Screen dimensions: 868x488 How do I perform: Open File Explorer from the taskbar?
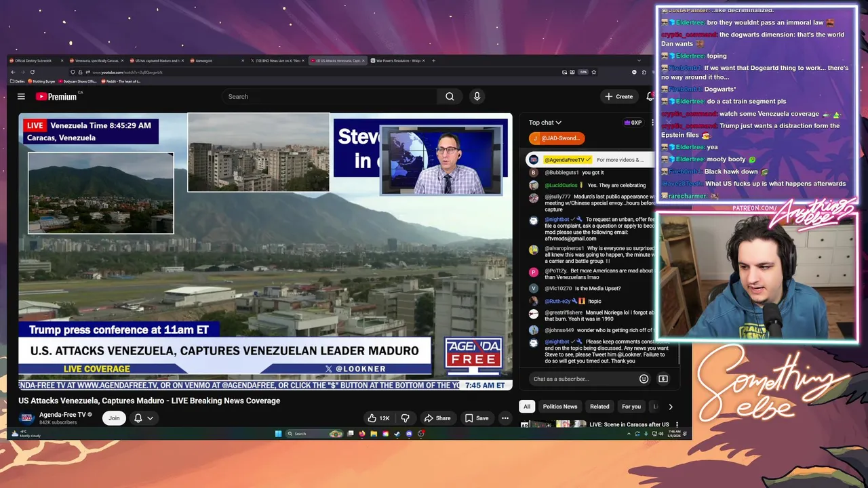click(374, 434)
